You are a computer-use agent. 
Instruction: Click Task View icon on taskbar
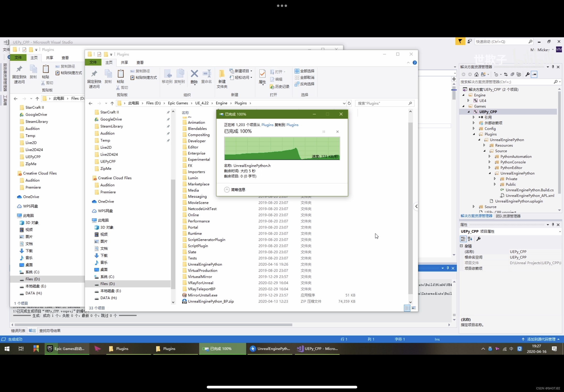tap(21, 349)
